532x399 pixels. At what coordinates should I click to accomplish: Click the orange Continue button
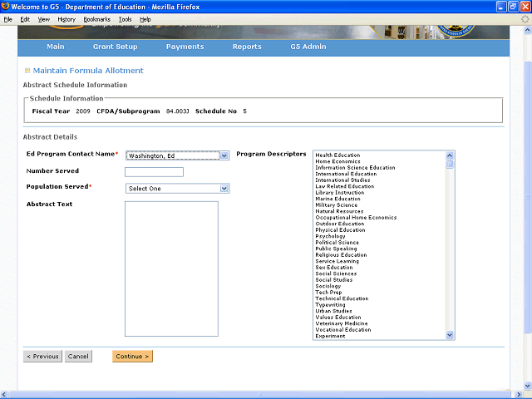(133, 357)
